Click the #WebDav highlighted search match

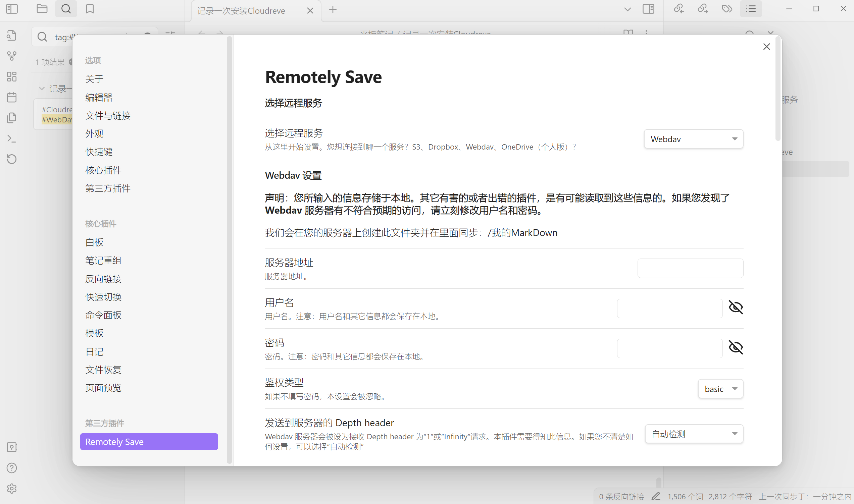coord(57,120)
